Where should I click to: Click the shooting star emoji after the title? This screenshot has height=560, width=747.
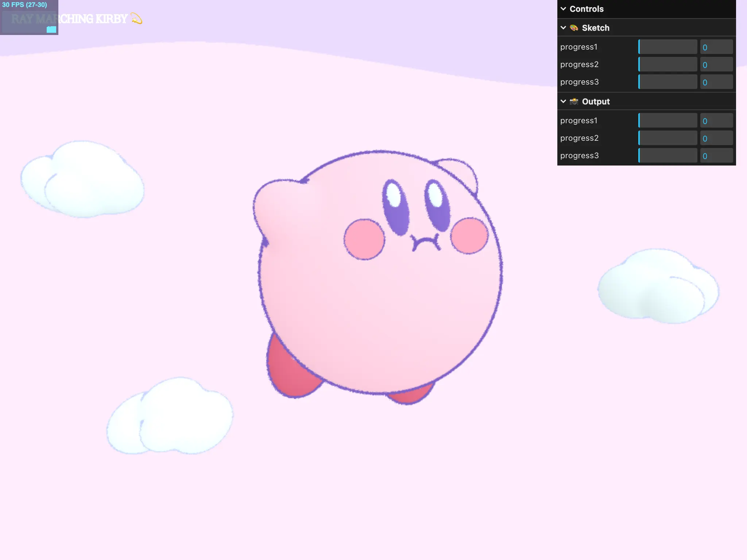(x=136, y=19)
